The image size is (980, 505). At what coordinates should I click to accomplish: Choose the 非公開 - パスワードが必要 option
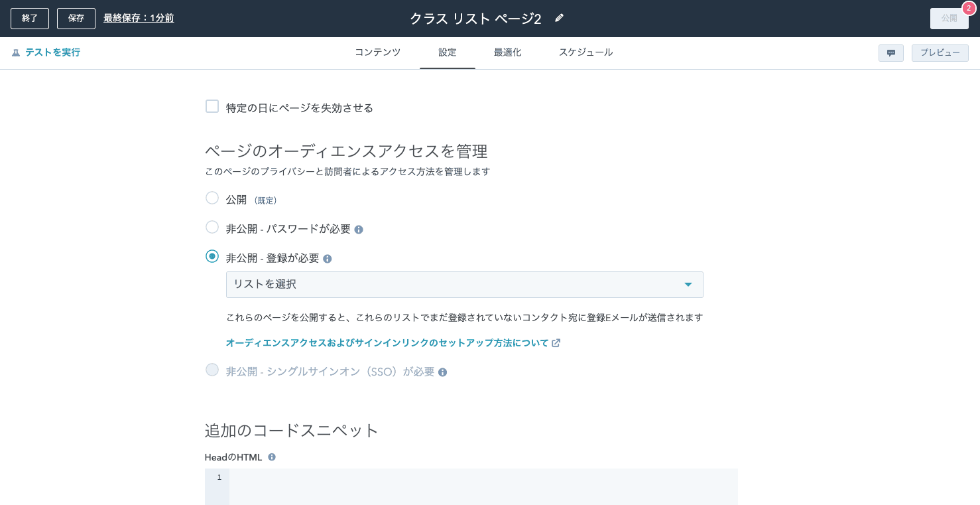pos(212,227)
